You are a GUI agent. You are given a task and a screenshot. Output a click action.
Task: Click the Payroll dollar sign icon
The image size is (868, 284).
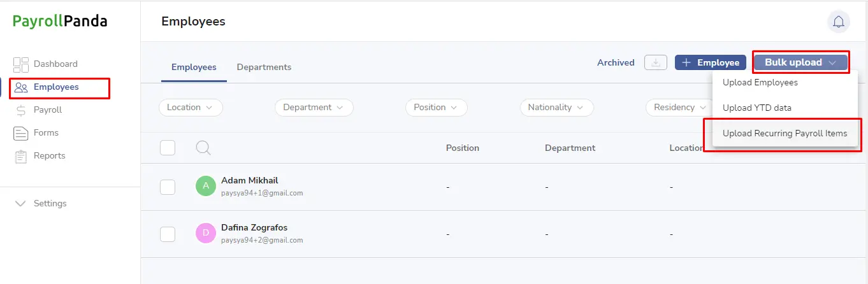click(x=21, y=110)
